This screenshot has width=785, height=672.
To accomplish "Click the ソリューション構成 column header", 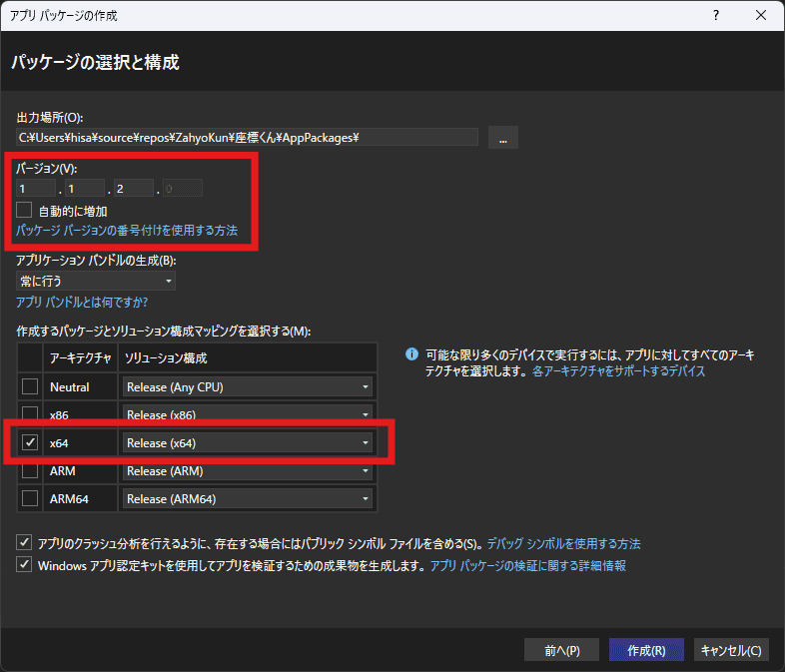I will [248, 357].
